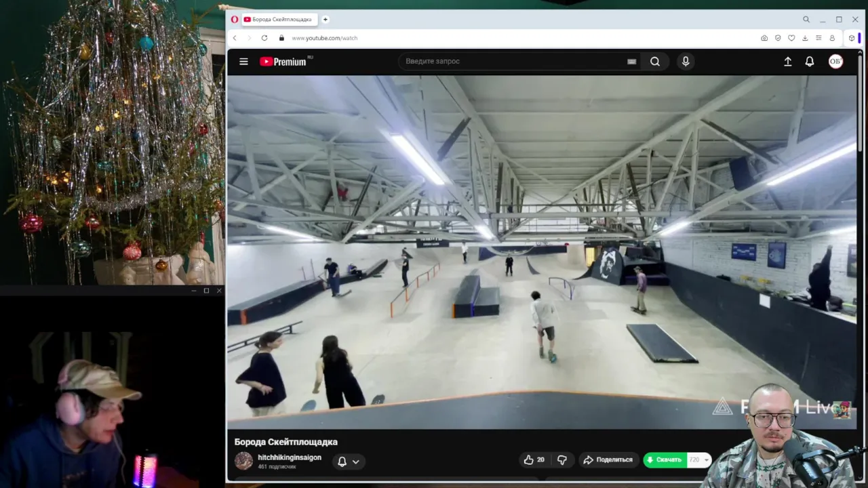This screenshot has width=868, height=488.
Task: Open the YouTube notifications bell in header
Action: click(x=810, y=62)
